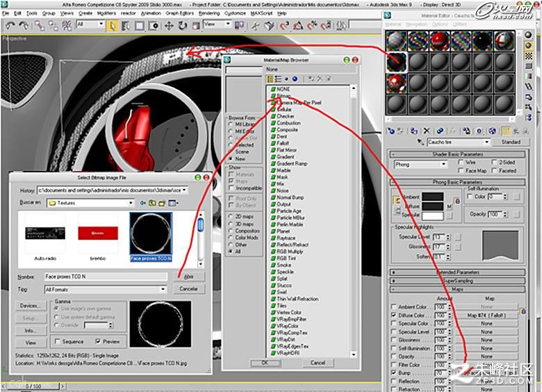This screenshot has height=392, width=542.
Task: Open the MAXScript menu
Action: 262,13
